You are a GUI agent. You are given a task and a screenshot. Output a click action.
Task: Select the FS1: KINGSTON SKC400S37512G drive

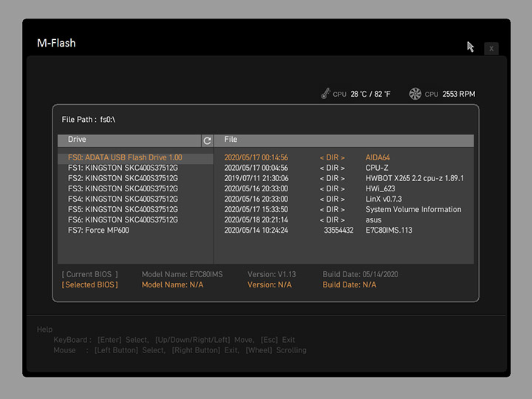point(123,168)
